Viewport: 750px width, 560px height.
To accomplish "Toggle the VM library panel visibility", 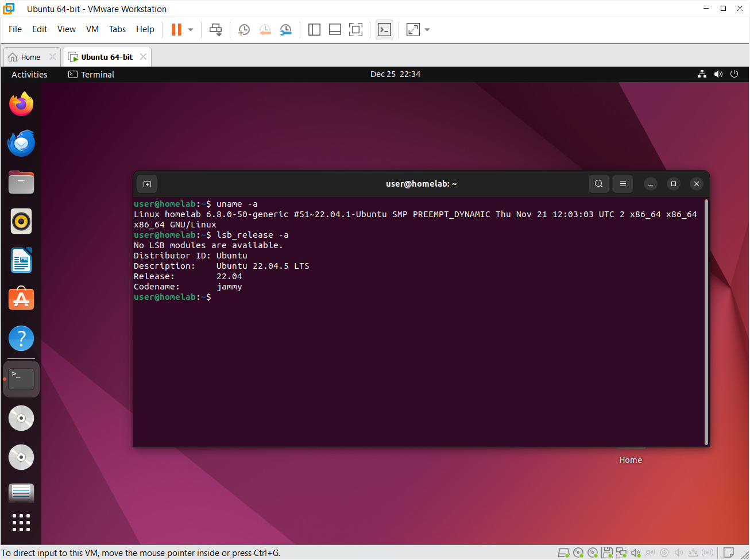I will (314, 29).
